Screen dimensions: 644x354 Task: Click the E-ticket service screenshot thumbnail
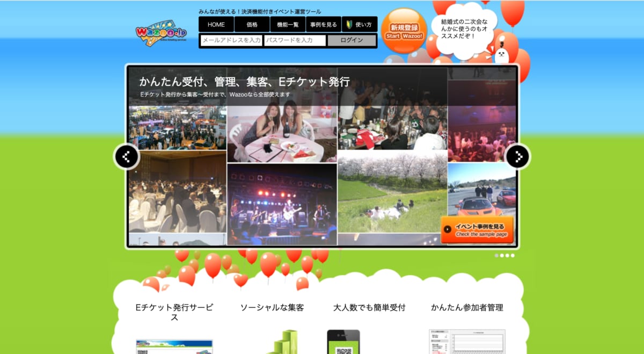tap(174, 346)
